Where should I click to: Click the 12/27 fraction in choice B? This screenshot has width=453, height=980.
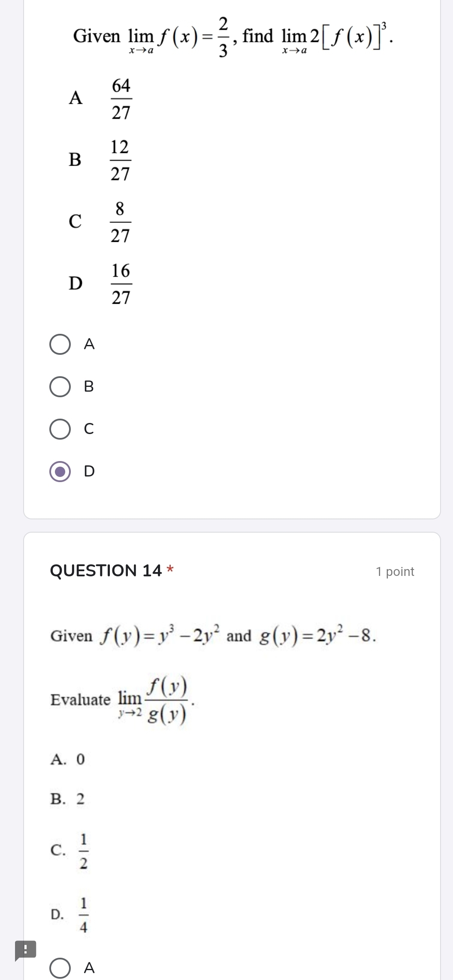120,160
